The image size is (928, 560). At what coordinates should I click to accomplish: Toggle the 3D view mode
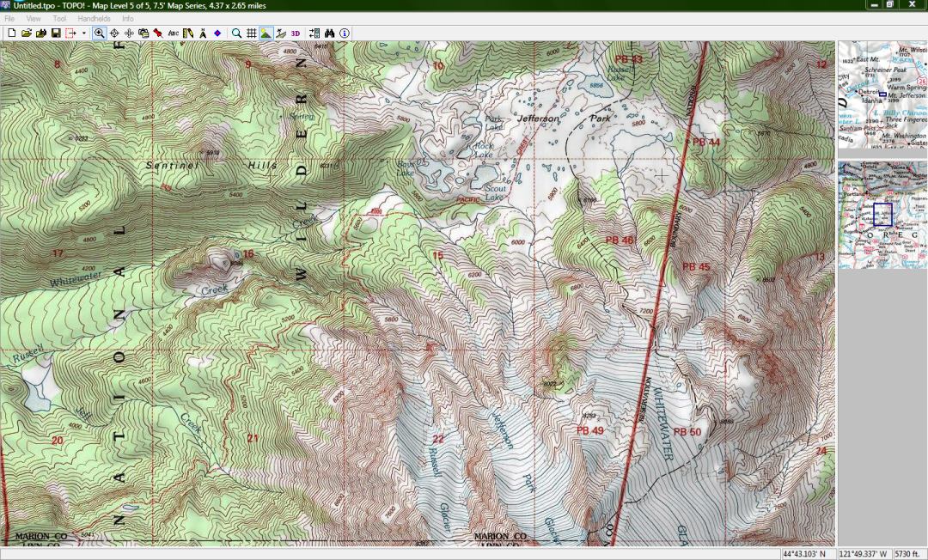click(295, 33)
